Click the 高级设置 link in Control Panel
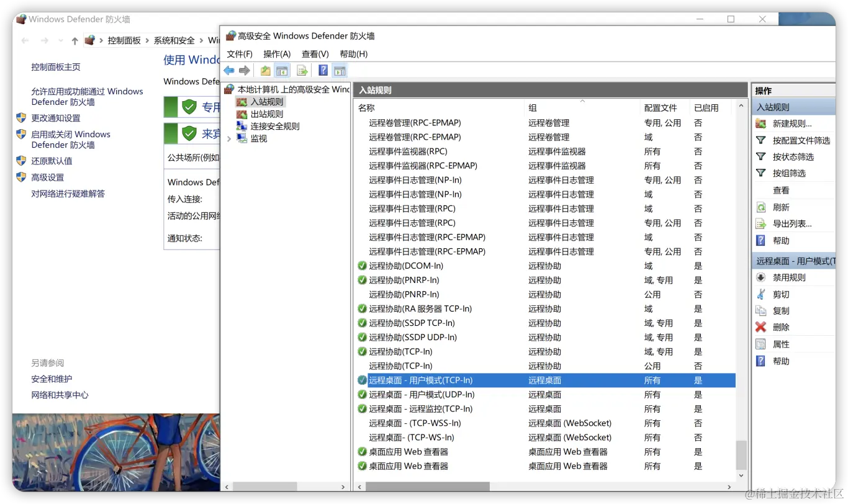Image resolution: width=848 pixels, height=504 pixels. [x=48, y=177]
